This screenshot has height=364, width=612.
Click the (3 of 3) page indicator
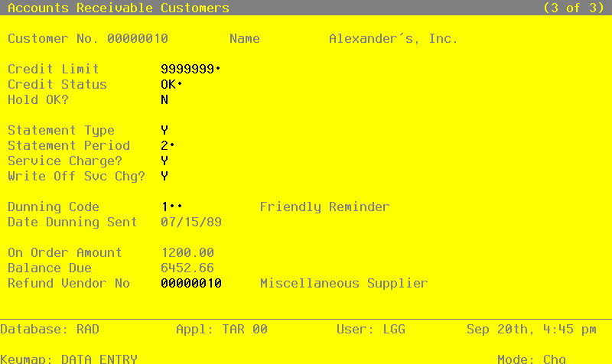coord(574,8)
